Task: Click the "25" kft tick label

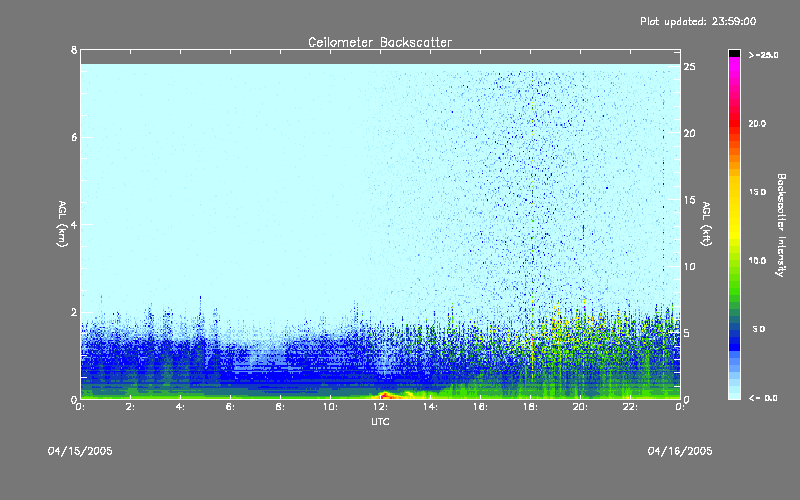Action: (689, 66)
